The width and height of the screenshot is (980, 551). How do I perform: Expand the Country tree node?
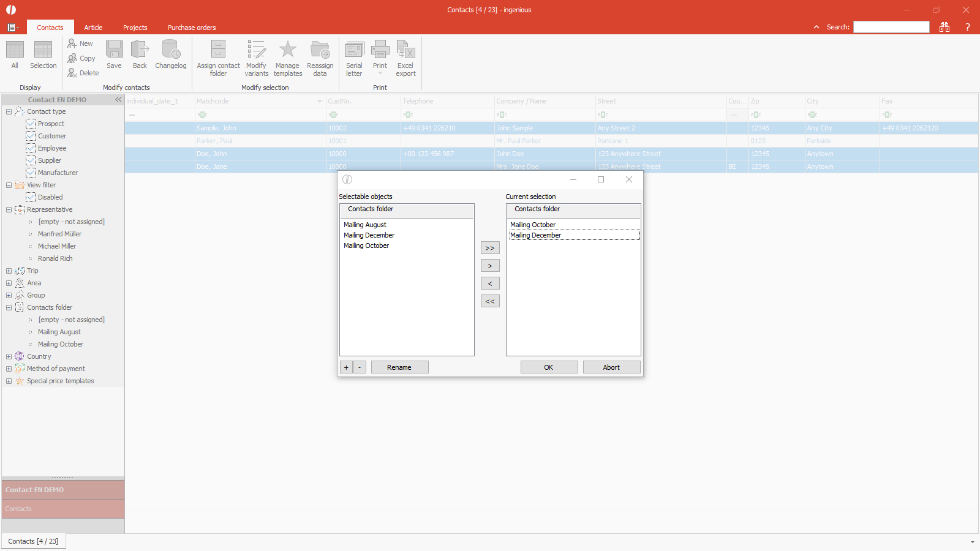point(9,356)
